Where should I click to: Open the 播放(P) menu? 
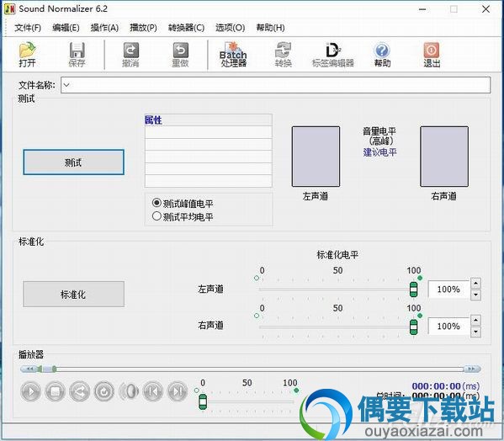pos(143,28)
